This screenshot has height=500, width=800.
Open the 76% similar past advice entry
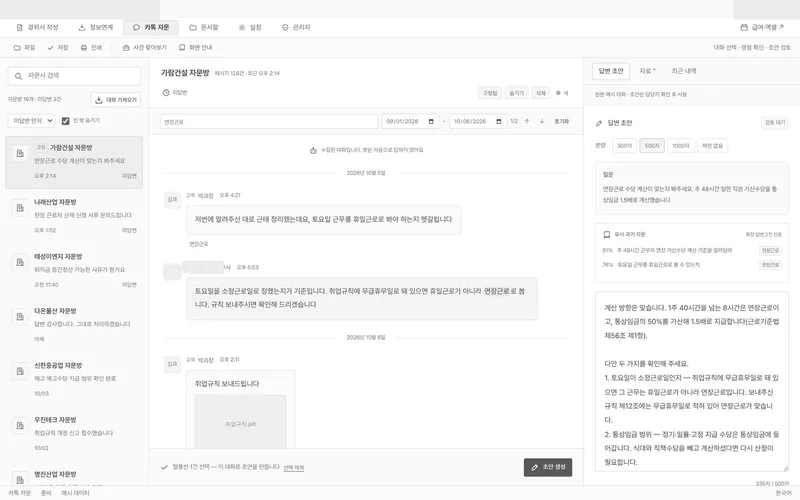(691, 265)
